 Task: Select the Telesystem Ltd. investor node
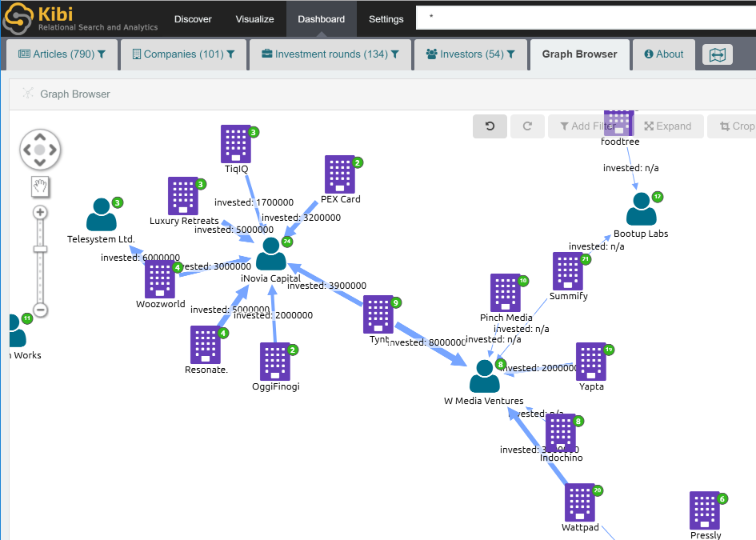click(x=102, y=214)
